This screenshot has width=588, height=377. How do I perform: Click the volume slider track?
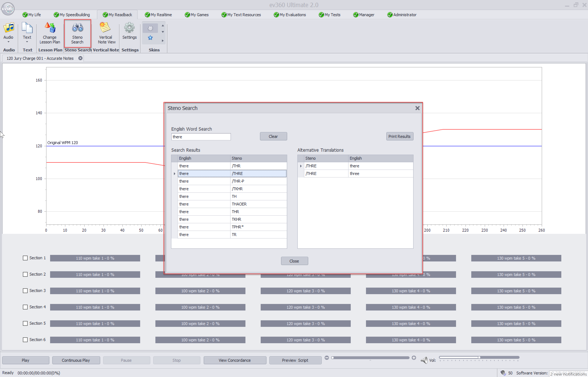tap(479, 357)
